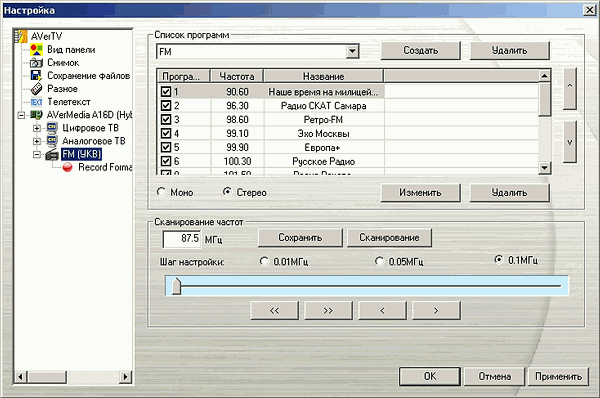Click the AVerMedia A16D card icon

point(36,115)
